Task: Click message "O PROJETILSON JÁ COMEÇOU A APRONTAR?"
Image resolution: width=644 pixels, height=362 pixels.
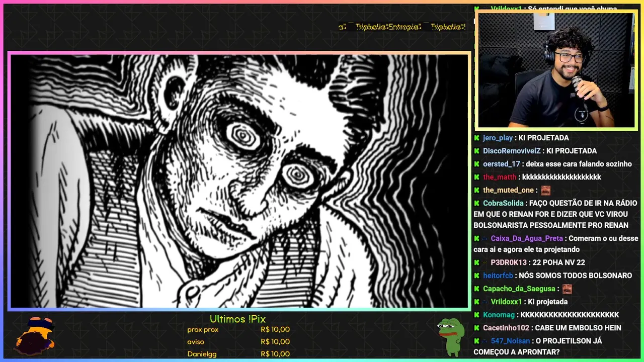Action: tap(538, 346)
